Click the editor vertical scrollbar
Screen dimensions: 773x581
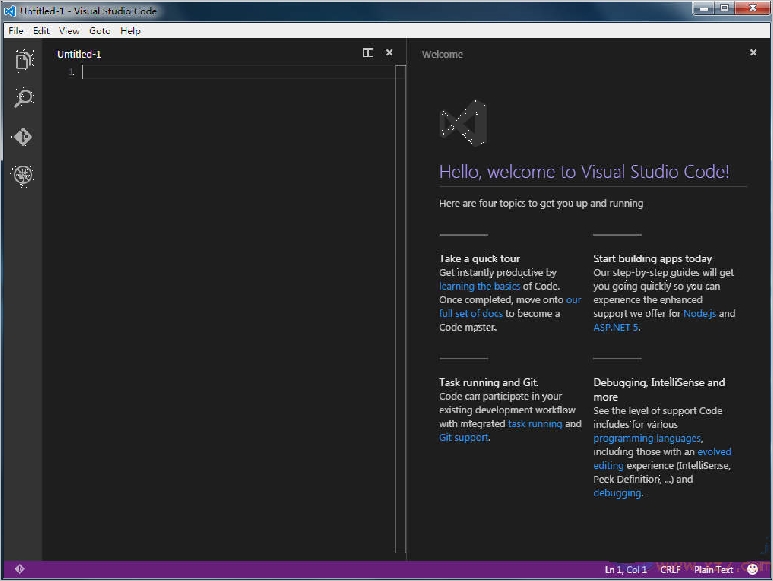400,309
